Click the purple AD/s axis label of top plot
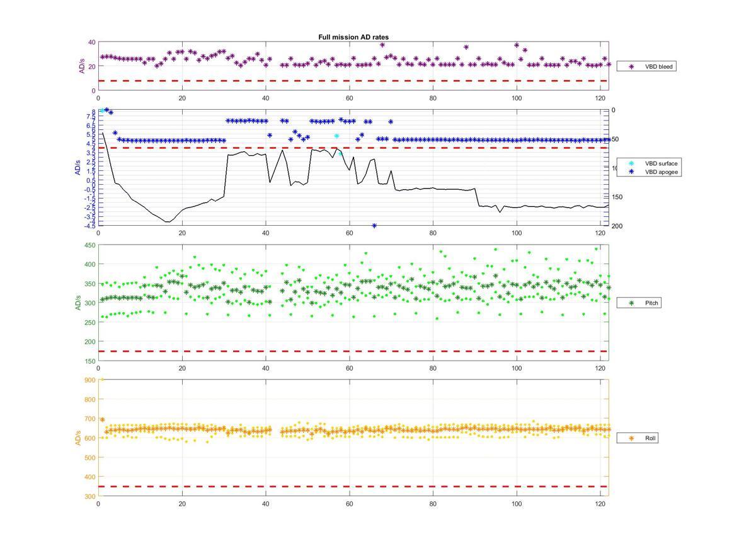Screen dimensions: 756x558 point(81,66)
